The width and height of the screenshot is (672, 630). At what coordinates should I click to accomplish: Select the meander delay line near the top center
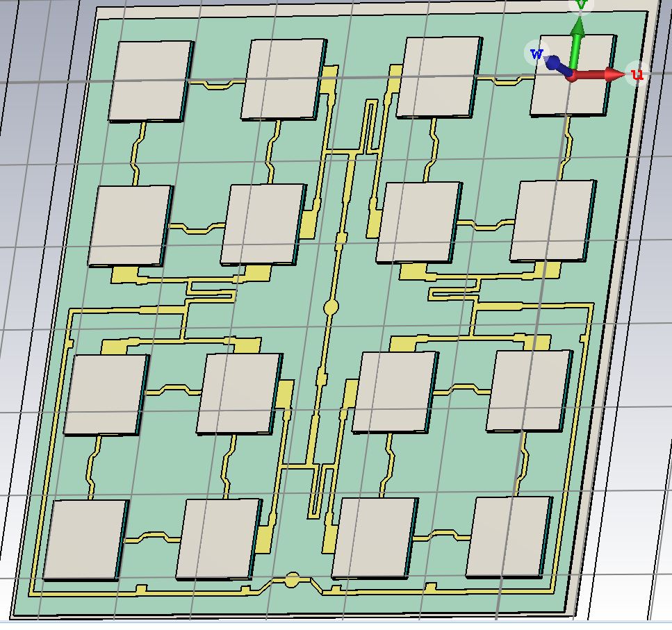370,127
